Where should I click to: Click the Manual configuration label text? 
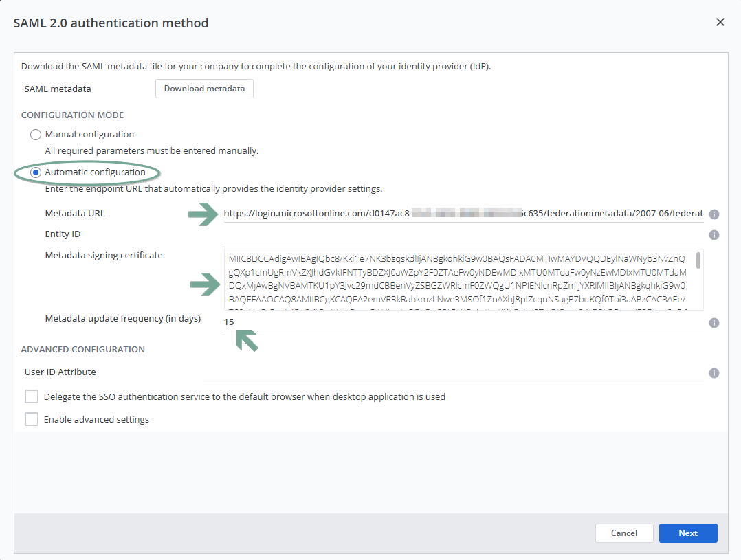click(89, 135)
